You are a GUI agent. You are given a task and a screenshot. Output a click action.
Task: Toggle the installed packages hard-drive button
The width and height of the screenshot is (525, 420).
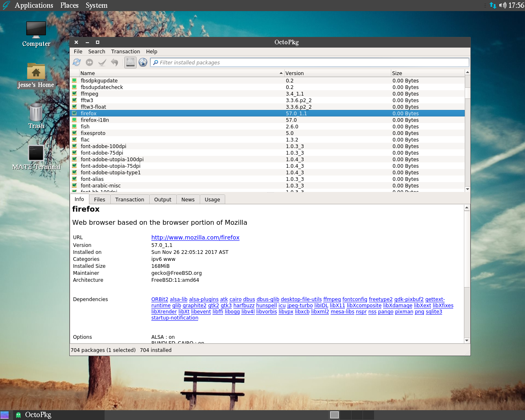[130, 62]
